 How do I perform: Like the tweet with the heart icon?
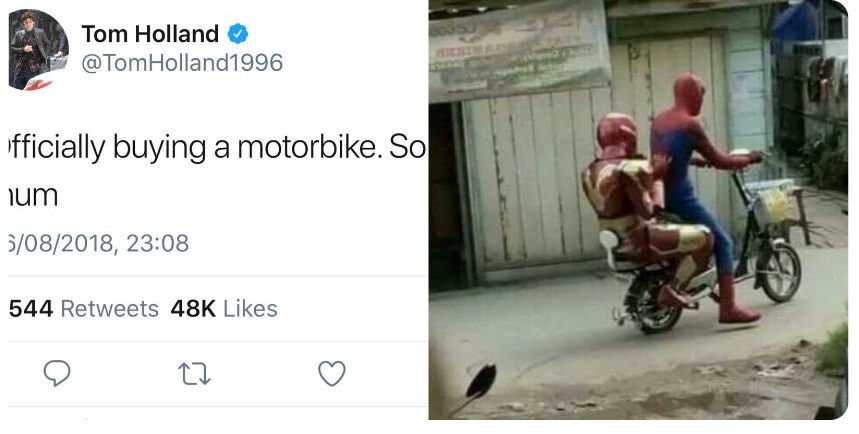331,373
